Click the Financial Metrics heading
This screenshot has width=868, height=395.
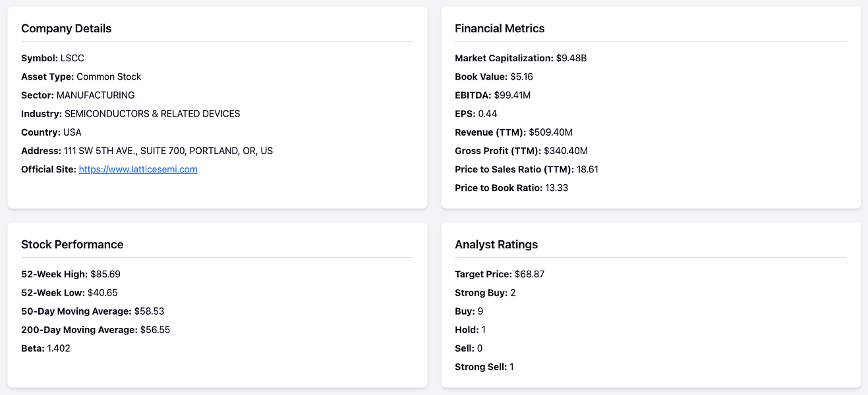(500, 28)
